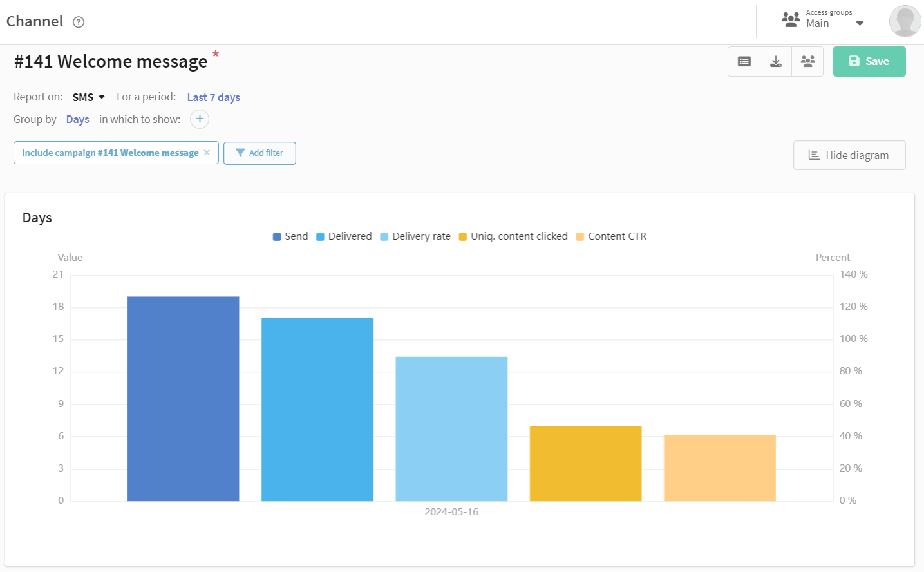Change the period Last 7 days
Viewport: 924px width, 572px height.
[214, 97]
